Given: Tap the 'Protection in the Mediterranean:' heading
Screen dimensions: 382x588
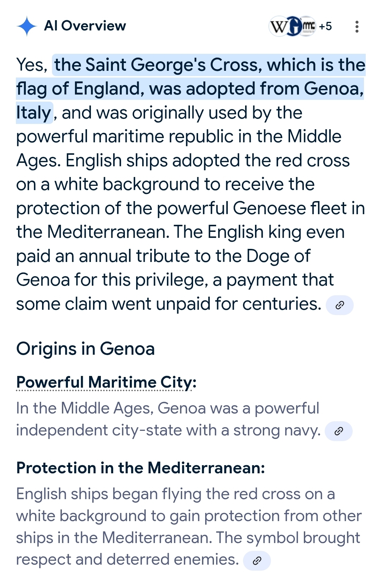Looking at the screenshot, I should pos(141,468).
